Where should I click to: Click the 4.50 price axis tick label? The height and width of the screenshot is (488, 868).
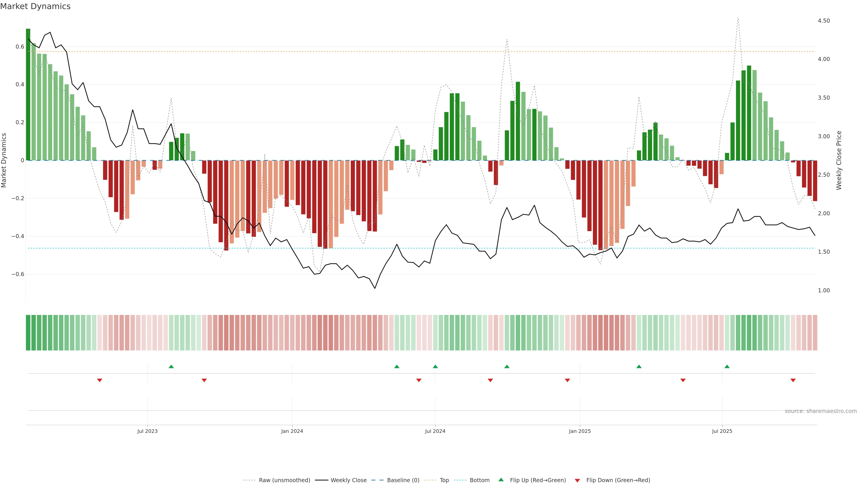[823, 21]
